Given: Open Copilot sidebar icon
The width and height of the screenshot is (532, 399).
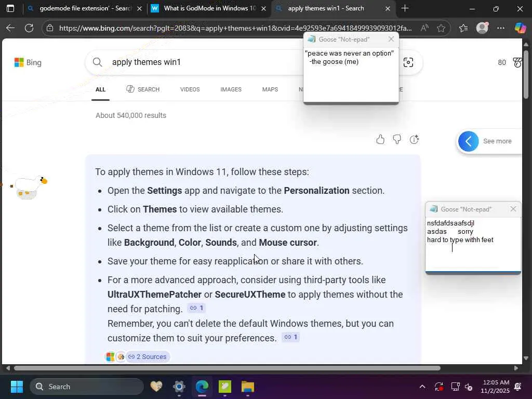Looking at the screenshot, I should coord(520,28).
